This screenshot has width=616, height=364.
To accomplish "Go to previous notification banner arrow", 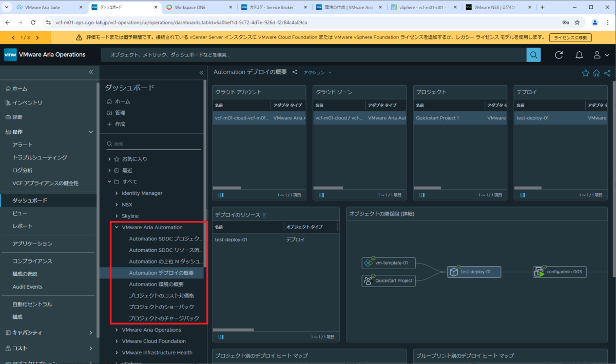I will point(13,38).
